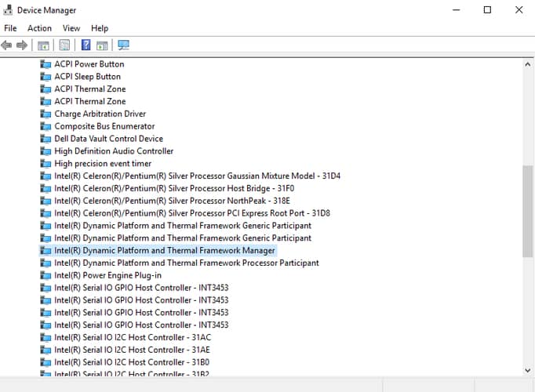Screen dimensions: 535x392
Task: Minimize the Device Manager window
Action: (457, 10)
